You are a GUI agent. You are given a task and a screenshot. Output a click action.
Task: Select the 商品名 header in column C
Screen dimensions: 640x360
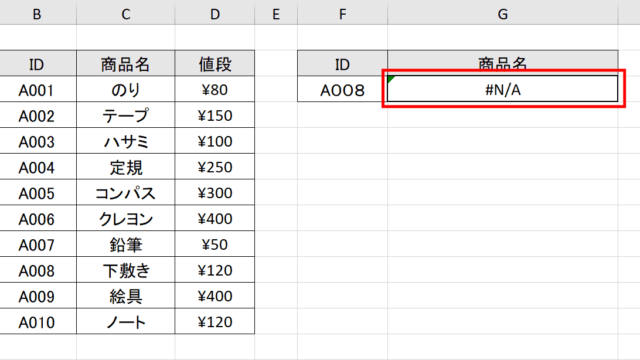click(126, 64)
